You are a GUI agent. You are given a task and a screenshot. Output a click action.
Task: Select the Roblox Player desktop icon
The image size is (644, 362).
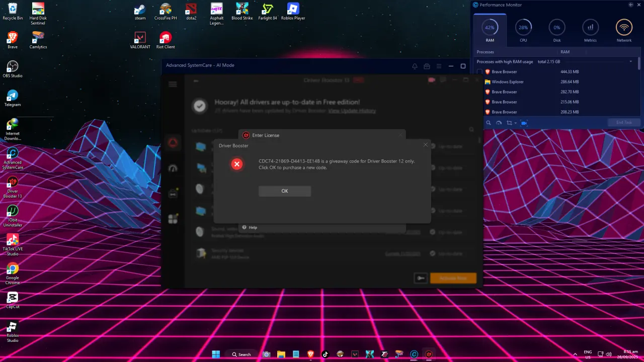293,11
